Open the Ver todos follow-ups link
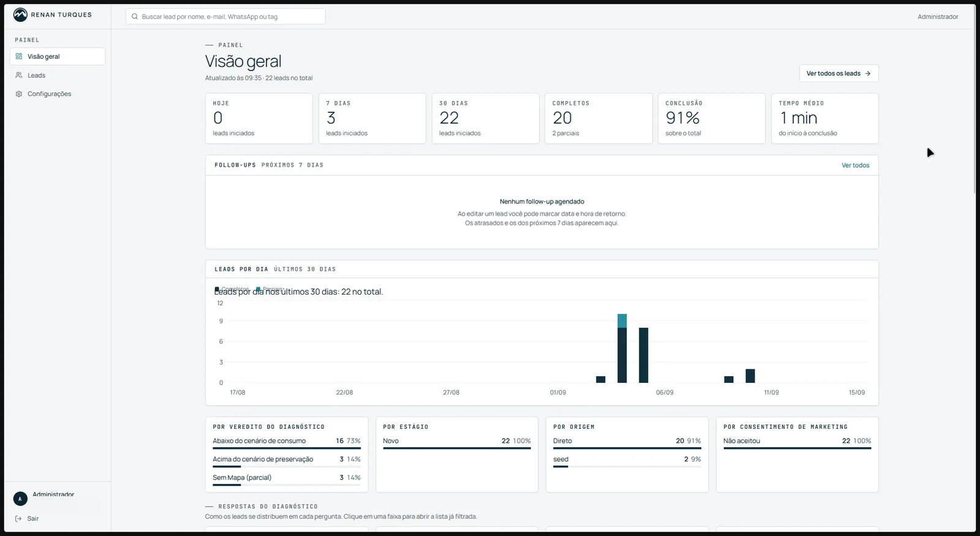The image size is (980, 536). (855, 165)
